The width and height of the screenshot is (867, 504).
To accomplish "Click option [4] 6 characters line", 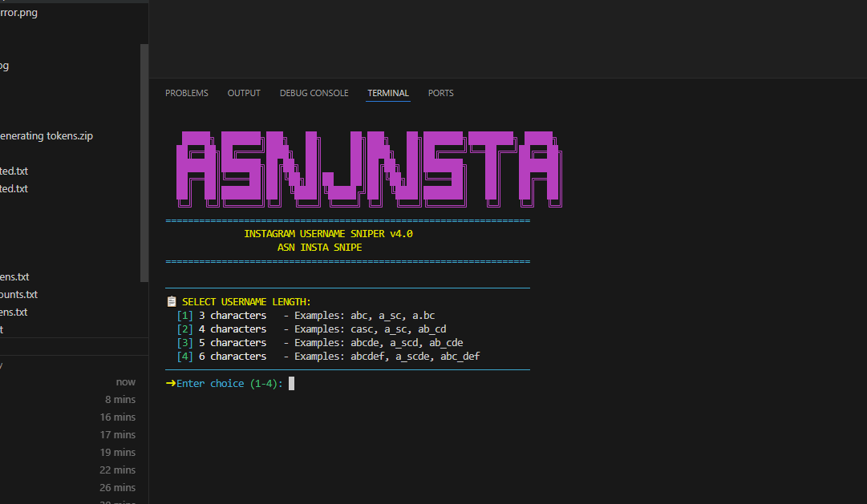I will pos(329,357).
